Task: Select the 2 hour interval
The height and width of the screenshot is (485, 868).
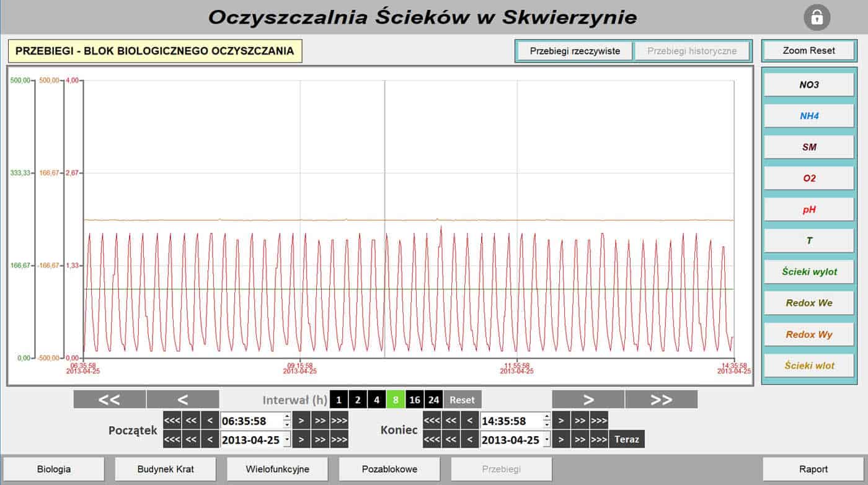Action: pos(358,400)
